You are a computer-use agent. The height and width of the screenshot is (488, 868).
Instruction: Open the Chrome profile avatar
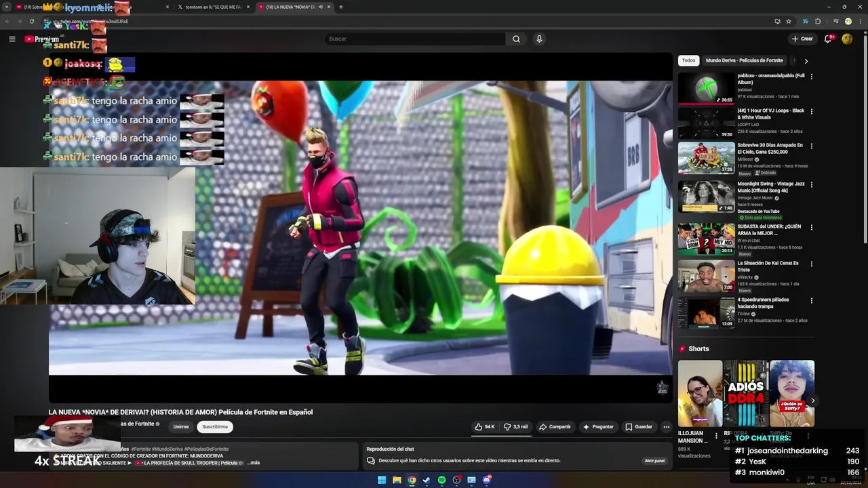pyautogui.click(x=848, y=21)
